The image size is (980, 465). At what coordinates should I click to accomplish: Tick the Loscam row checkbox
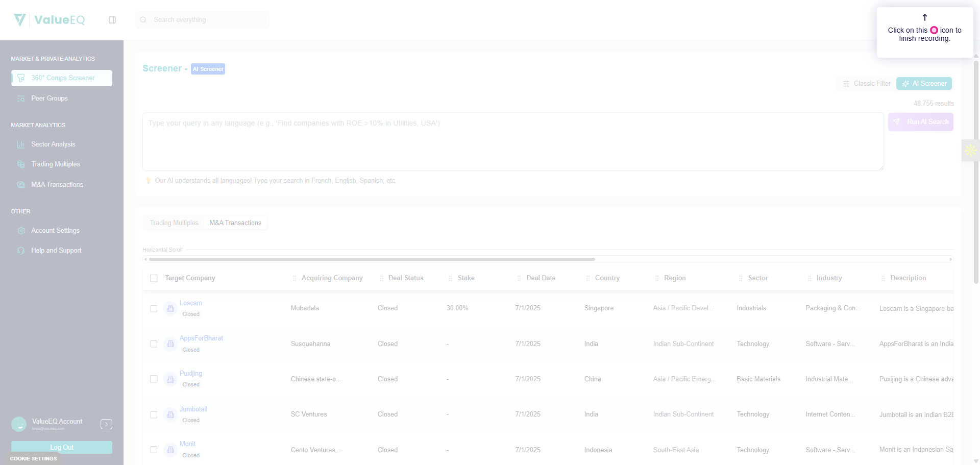(154, 309)
